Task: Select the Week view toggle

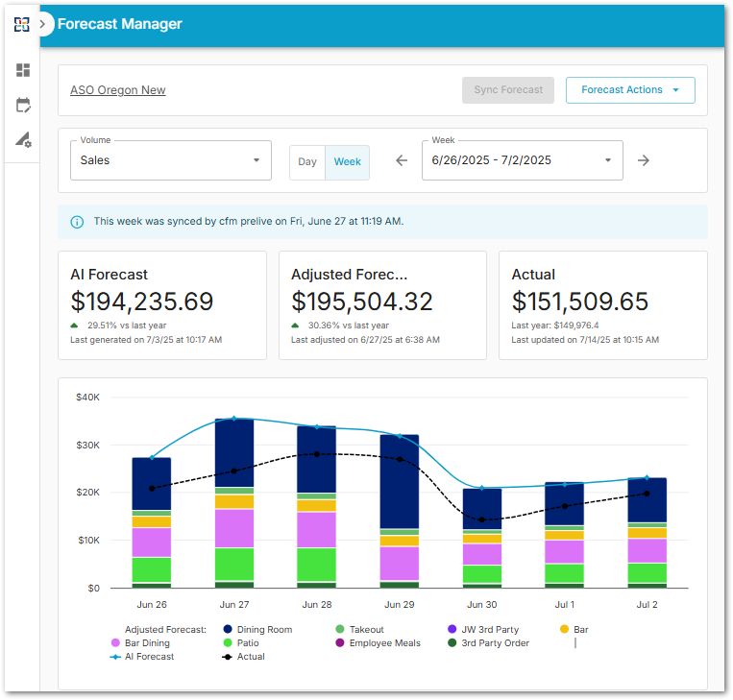Action: point(347,161)
